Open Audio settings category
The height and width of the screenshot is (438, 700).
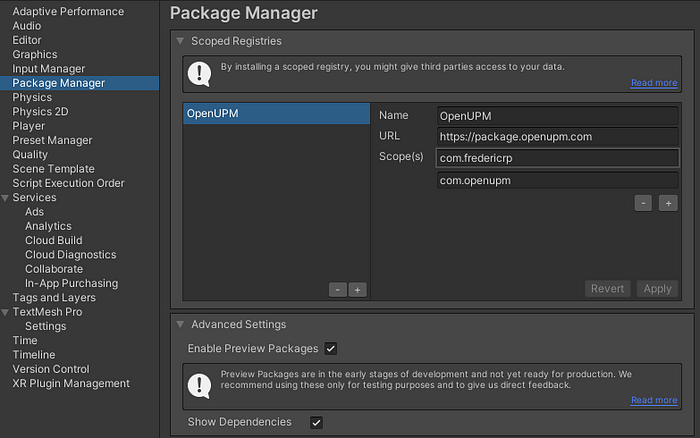click(27, 26)
